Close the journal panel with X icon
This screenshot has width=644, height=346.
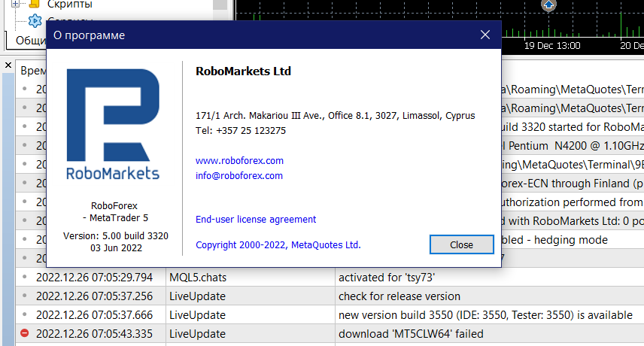pyautogui.click(x=8, y=65)
